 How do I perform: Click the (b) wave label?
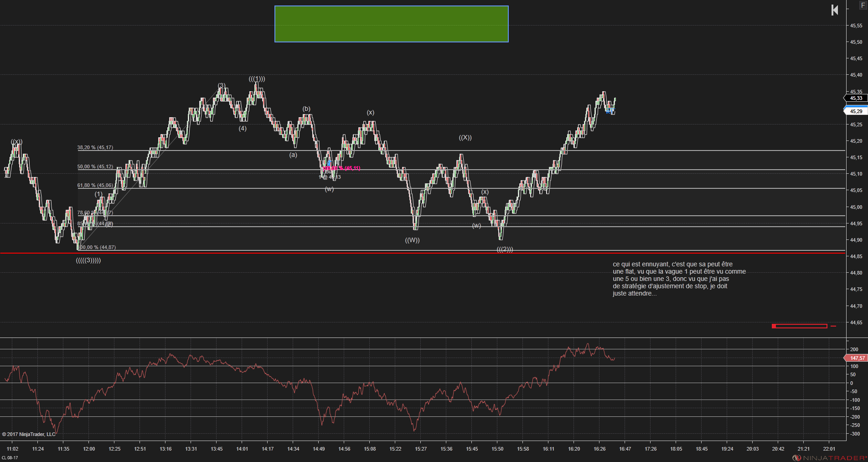point(306,109)
